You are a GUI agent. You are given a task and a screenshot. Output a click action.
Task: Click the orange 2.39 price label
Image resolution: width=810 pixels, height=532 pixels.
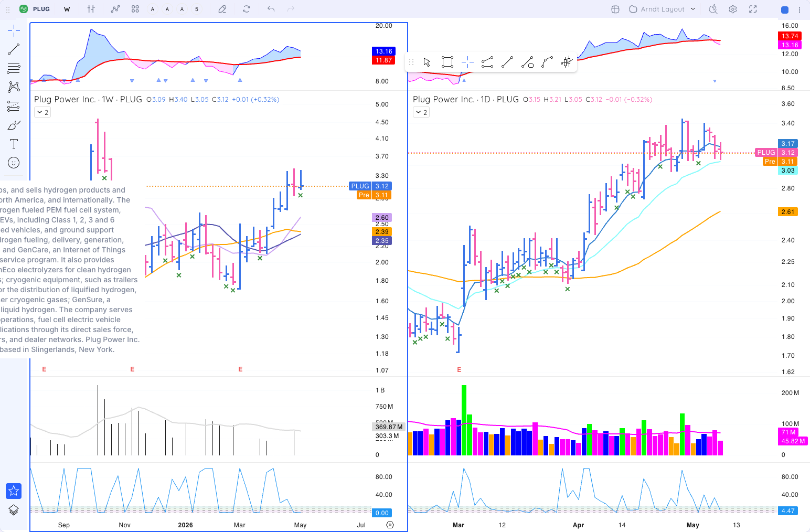(382, 232)
